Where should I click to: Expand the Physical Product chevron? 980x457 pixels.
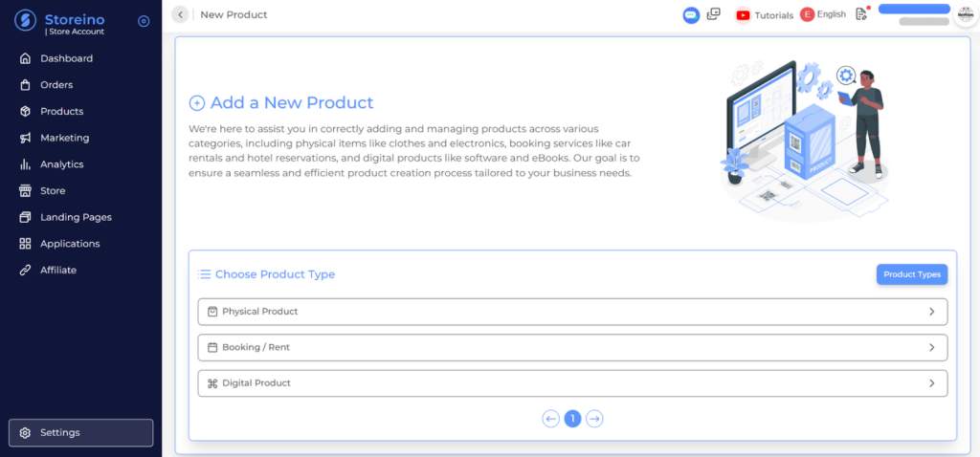[x=932, y=312]
